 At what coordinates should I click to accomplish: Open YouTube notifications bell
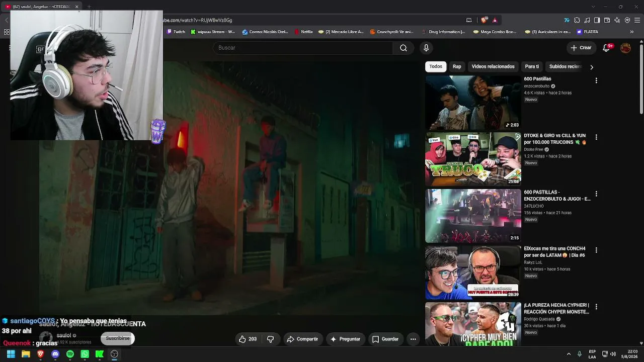[x=608, y=48]
